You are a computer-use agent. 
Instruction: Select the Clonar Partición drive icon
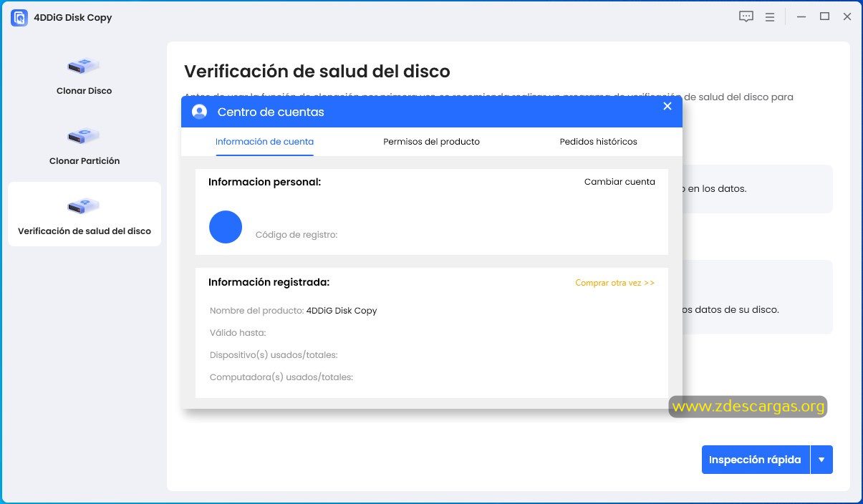click(x=84, y=135)
